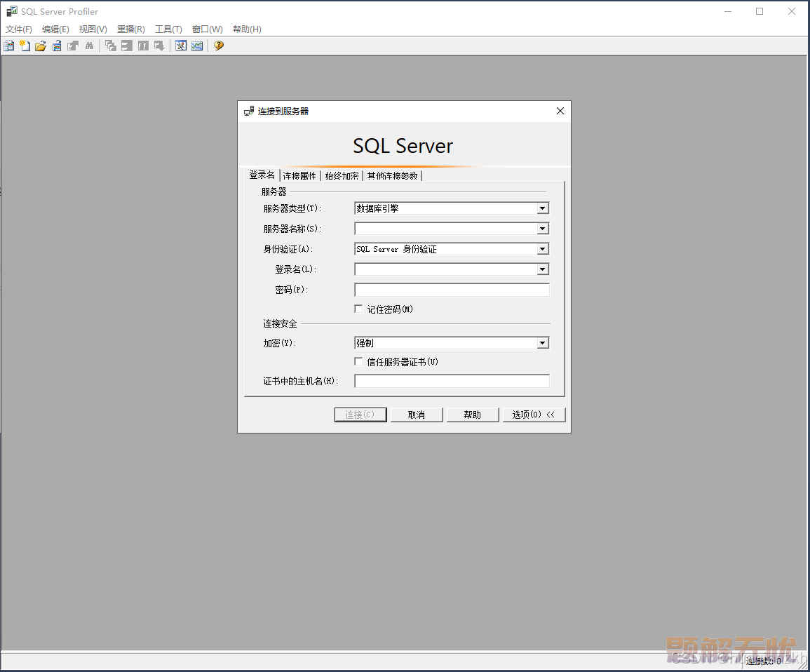The height and width of the screenshot is (672, 810).
Task: Open the 服务器类型 dropdown
Action: click(542, 208)
